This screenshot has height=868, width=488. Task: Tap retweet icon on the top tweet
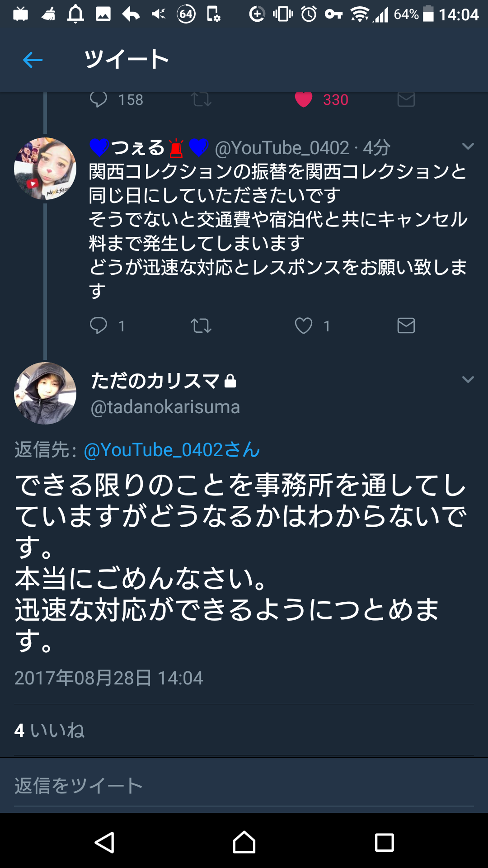(201, 100)
